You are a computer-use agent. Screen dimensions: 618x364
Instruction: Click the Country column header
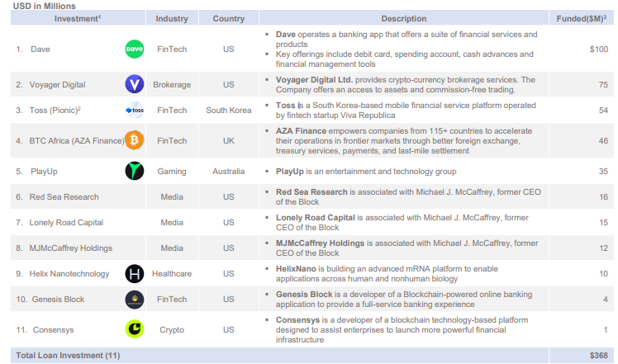(228, 18)
